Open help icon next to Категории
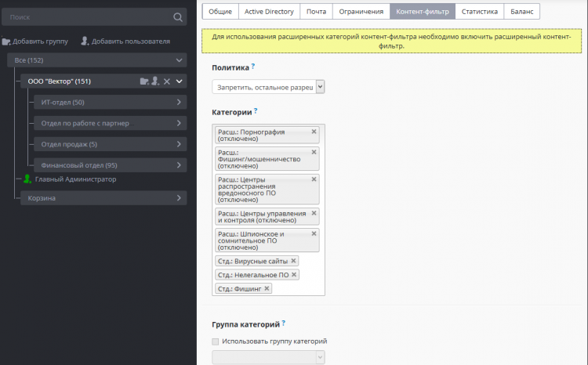The image size is (588, 365). coord(256,111)
